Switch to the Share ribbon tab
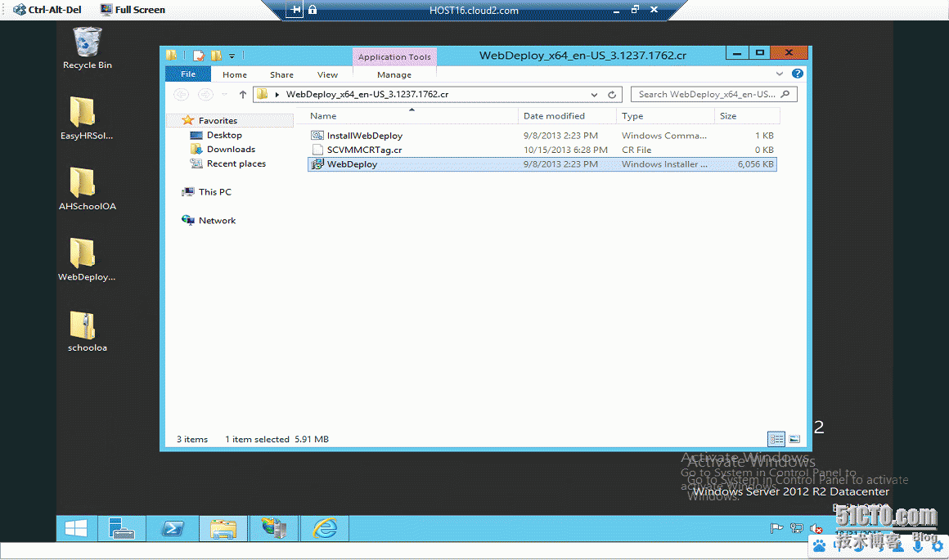This screenshot has width=949, height=560. (x=281, y=74)
